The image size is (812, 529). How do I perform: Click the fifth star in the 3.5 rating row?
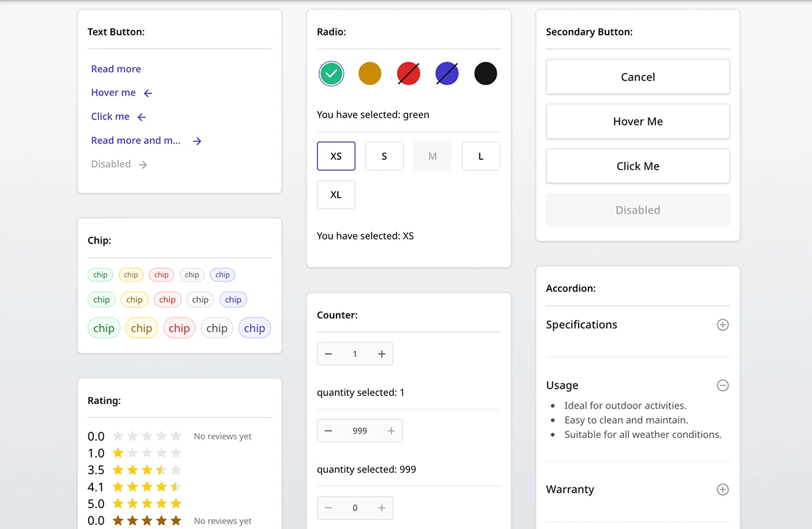[176, 470]
